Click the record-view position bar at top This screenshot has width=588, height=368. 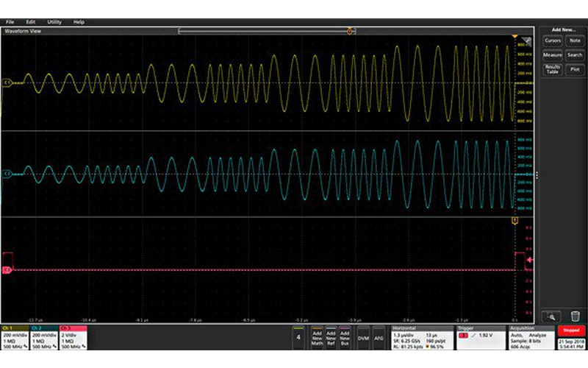tap(267, 31)
